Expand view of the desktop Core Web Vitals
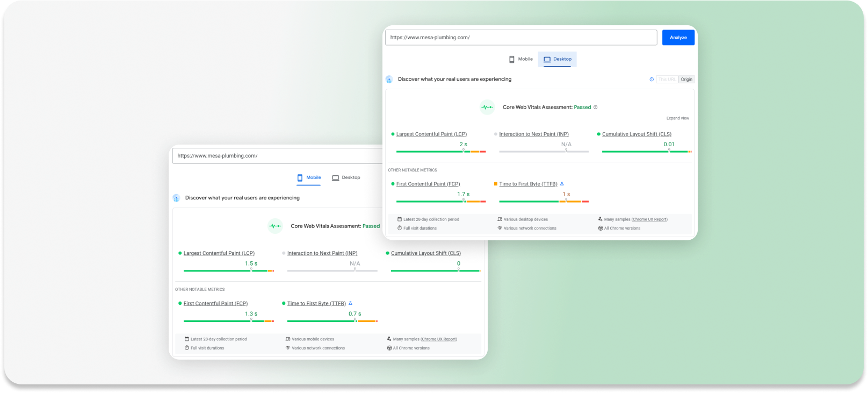This screenshot has width=868, height=393. pos(677,118)
